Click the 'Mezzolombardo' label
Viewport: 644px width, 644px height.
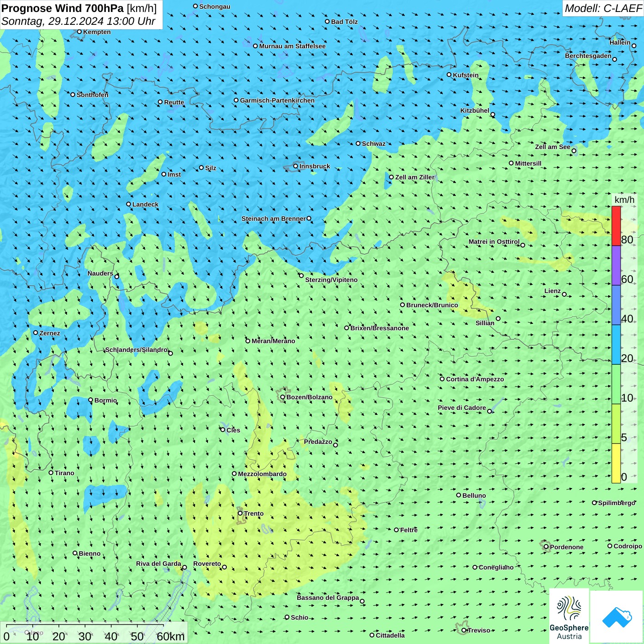[x=263, y=474]
